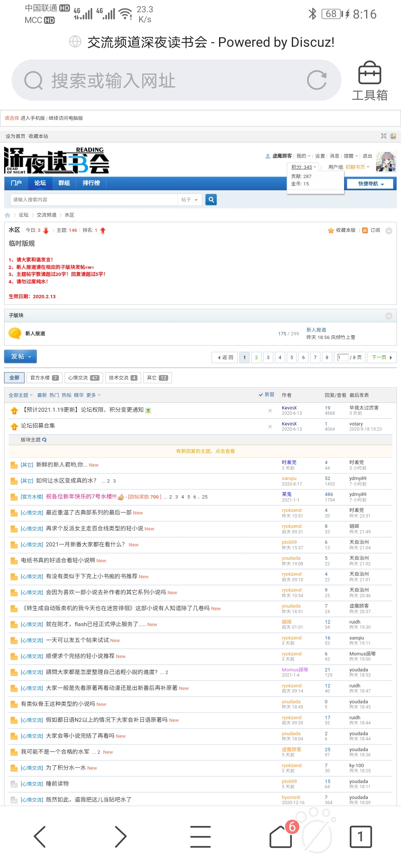Expand the 积分: 345 dropdown
Viewport: 401px width, 868px height.
click(304, 167)
